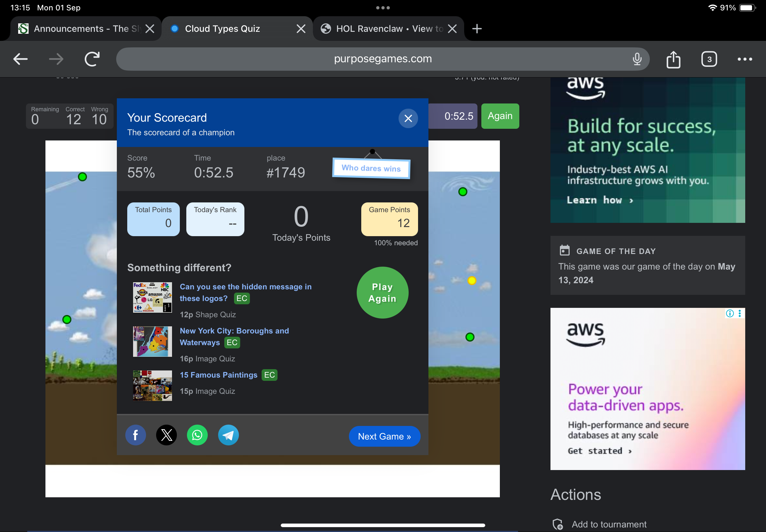Tap the browser share icon

click(x=673, y=59)
